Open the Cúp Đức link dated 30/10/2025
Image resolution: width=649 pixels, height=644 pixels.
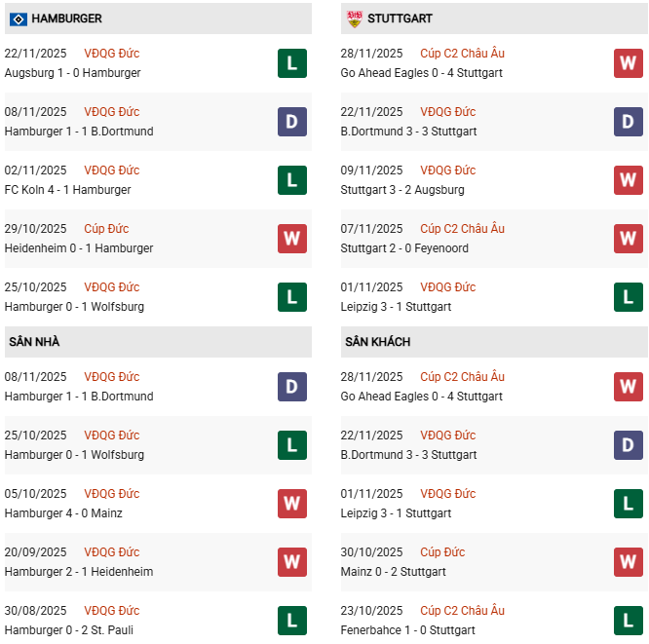click(x=442, y=552)
